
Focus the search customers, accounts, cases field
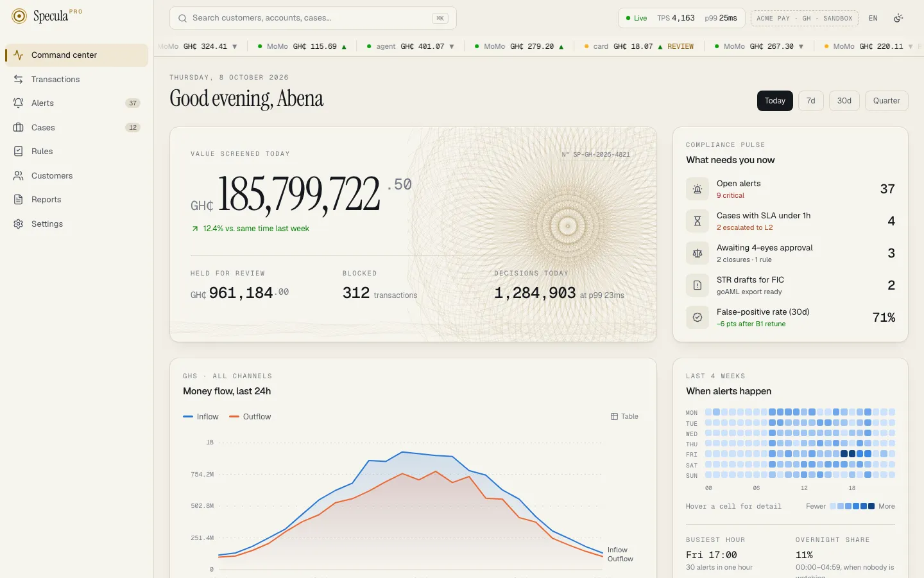313,18
